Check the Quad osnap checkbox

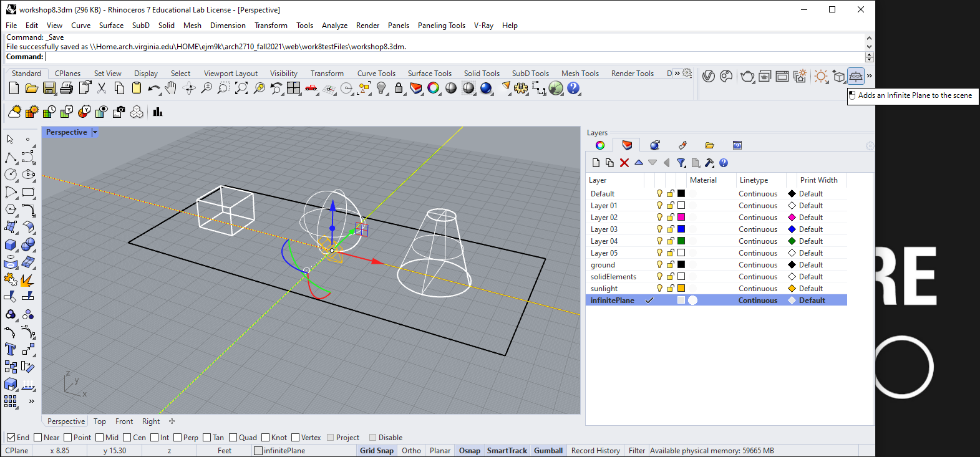tap(233, 437)
